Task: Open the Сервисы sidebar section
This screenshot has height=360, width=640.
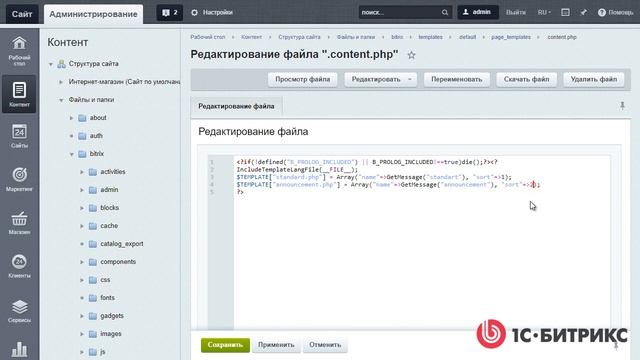Action: coord(19,310)
